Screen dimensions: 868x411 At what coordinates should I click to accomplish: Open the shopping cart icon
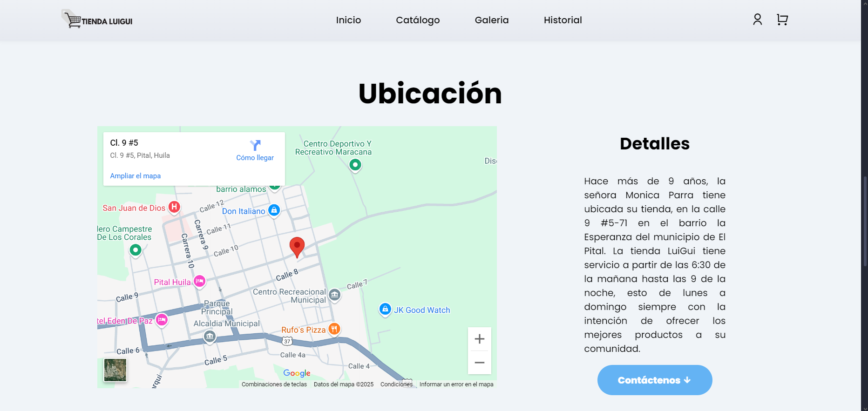click(782, 20)
